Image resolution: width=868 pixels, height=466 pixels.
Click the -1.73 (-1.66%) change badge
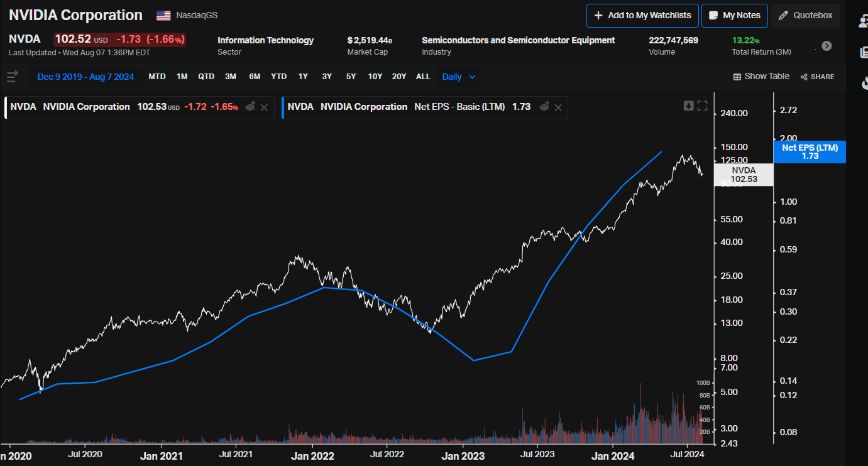150,39
